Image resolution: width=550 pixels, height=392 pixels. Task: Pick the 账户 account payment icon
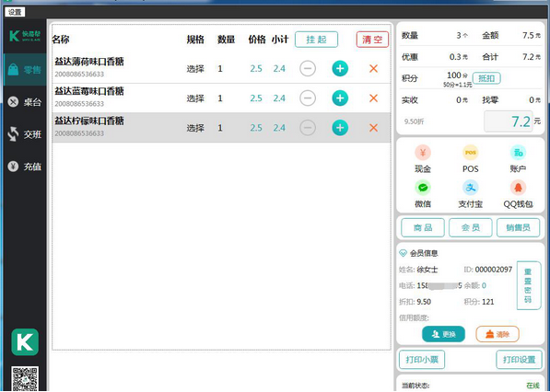click(x=518, y=153)
